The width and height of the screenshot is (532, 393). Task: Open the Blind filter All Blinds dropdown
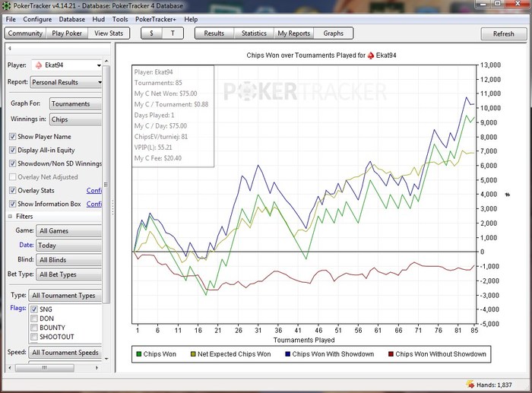click(69, 260)
